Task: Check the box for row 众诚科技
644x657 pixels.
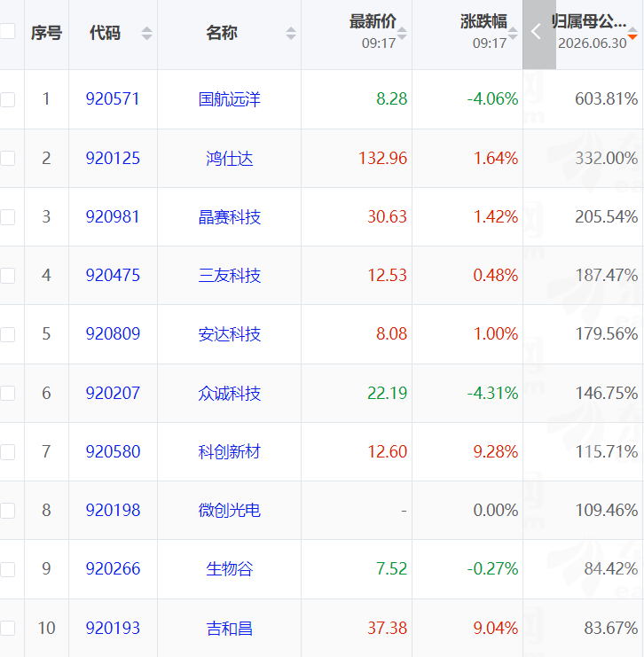Action: (x=7, y=393)
